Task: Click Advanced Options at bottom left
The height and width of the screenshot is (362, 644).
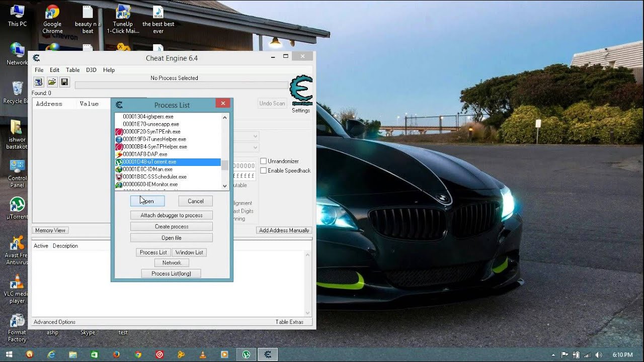Action: coord(54,322)
